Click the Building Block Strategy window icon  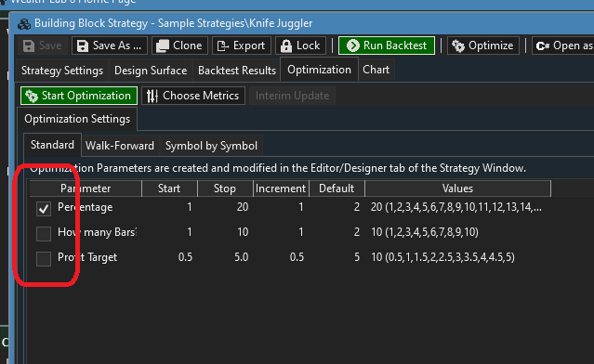[x=24, y=24]
